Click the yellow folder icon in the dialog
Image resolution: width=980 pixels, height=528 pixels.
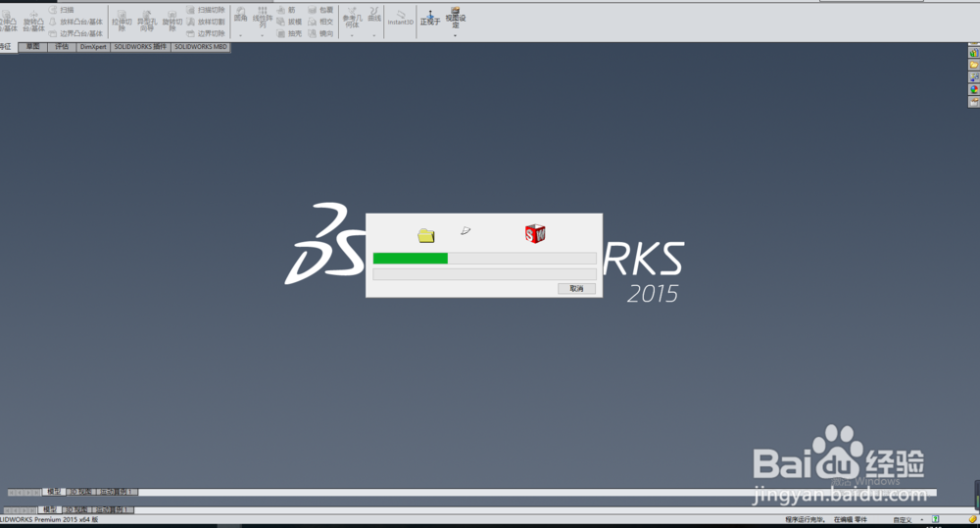426,235
